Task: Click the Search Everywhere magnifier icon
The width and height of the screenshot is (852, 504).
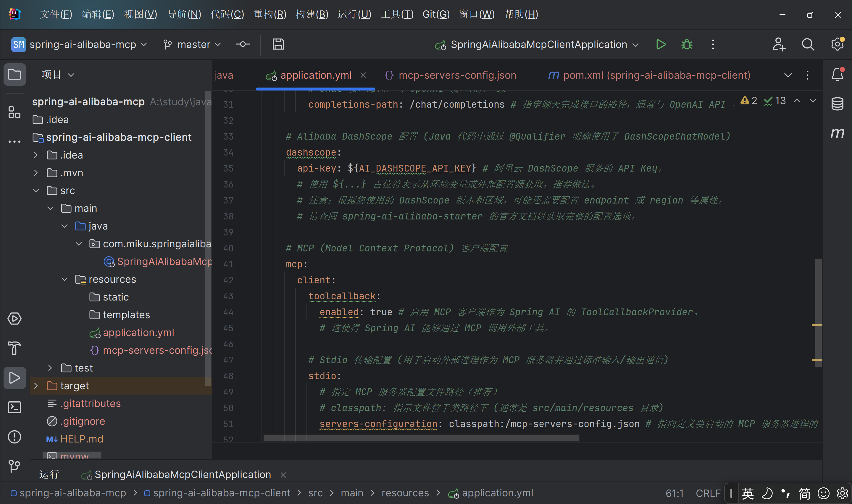Action: tap(808, 44)
